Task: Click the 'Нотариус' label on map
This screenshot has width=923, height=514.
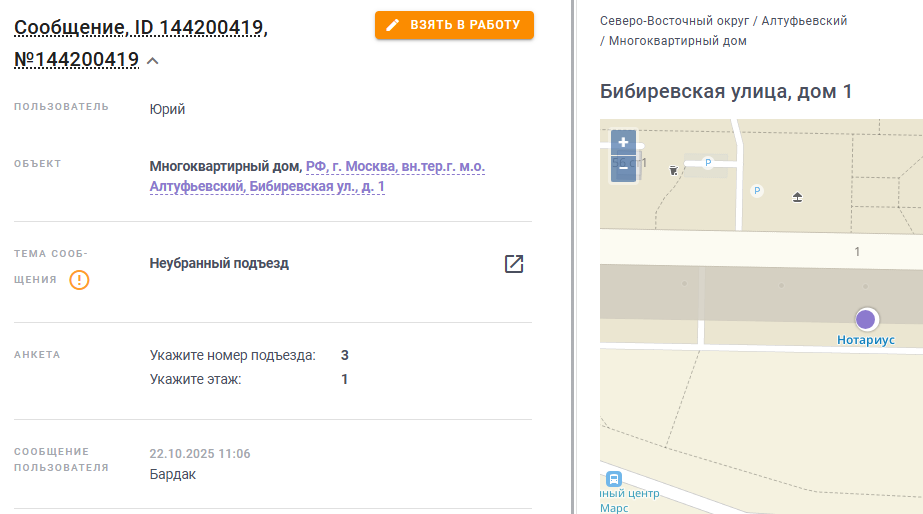Action: [866, 340]
